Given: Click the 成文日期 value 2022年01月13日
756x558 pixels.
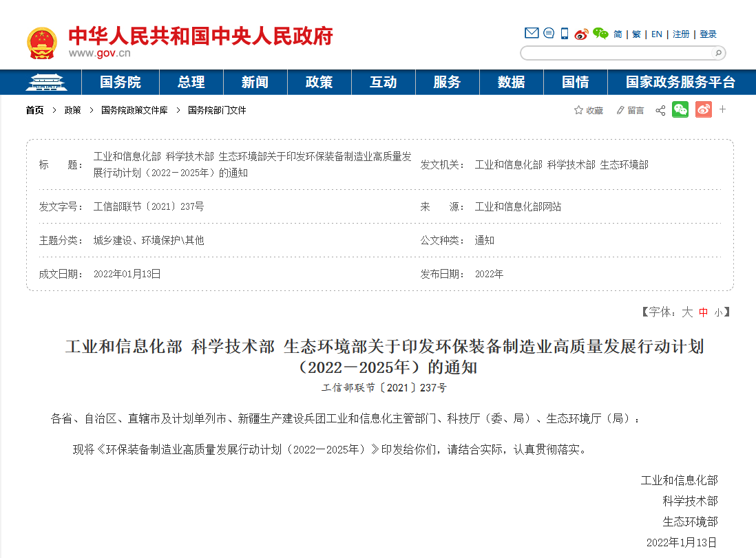Looking at the screenshot, I should pyautogui.click(x=127, y=274).
